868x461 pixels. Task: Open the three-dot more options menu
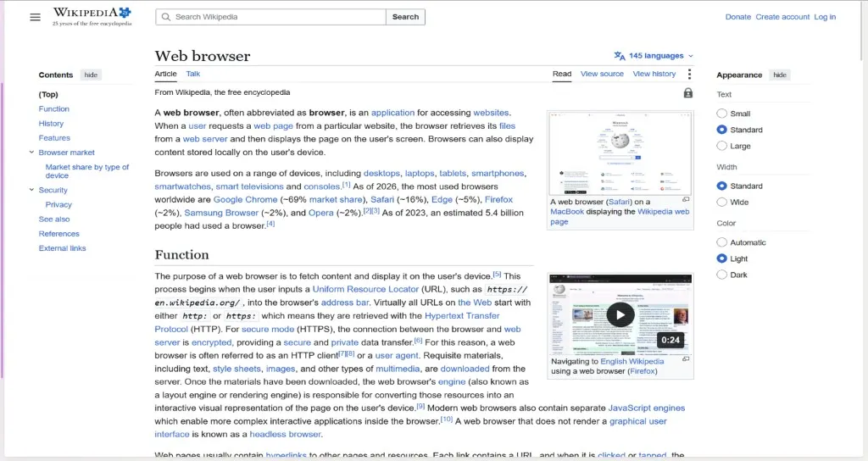689,75
